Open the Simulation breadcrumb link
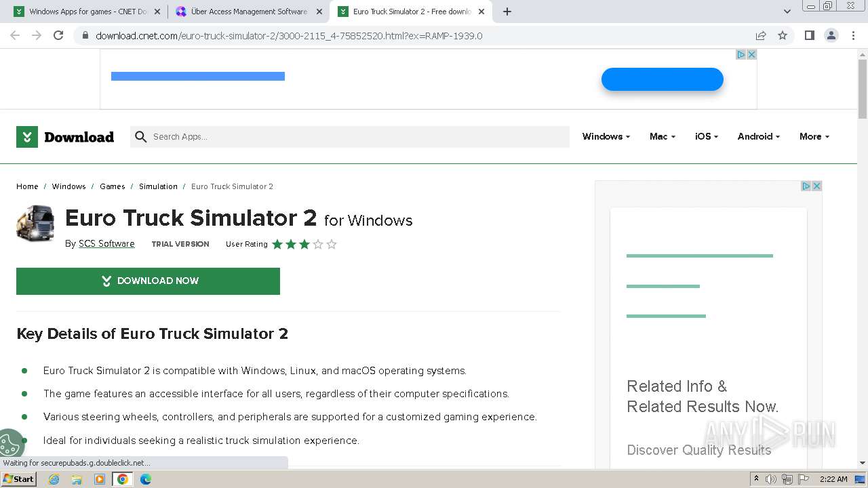 pos(158,186)
